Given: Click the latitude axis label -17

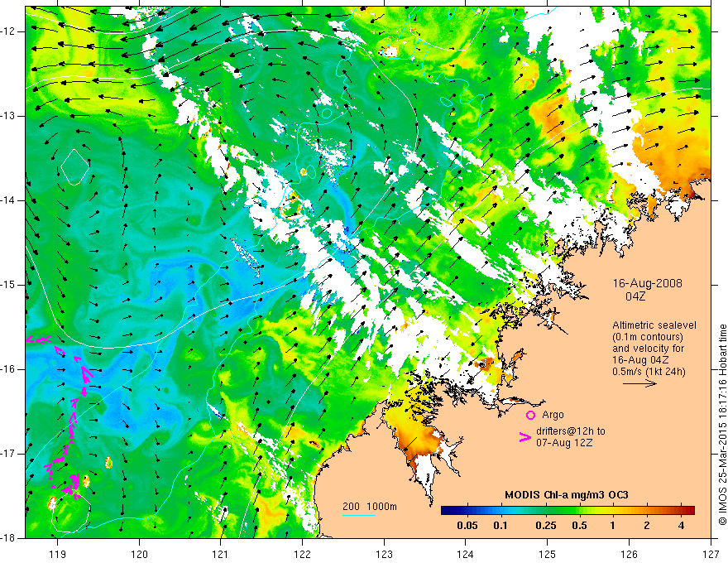Looking at the screenshot, I should click(x=9, y=454).
